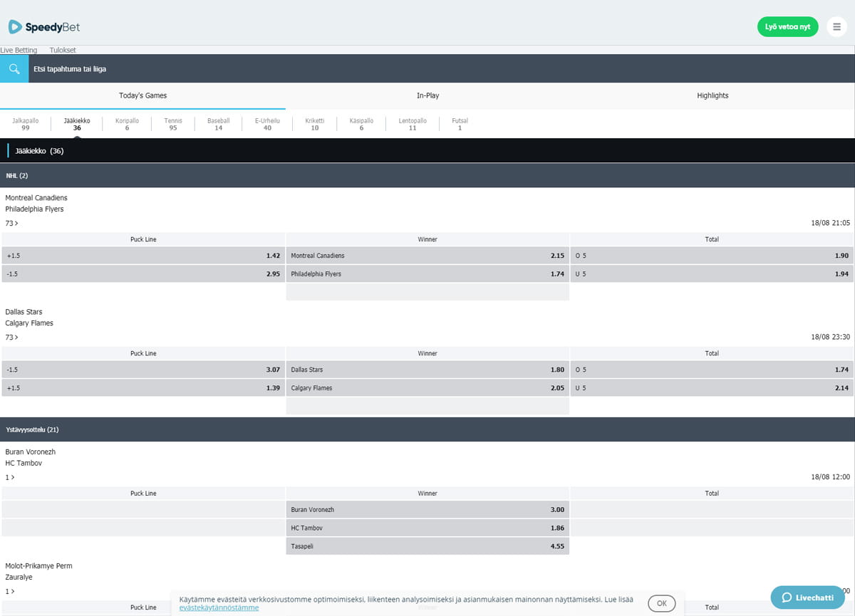Screen dimensions: 855x616
Task: Pick Philadelphia Flyers winner odds 1.74
Action: pos(427,273)
